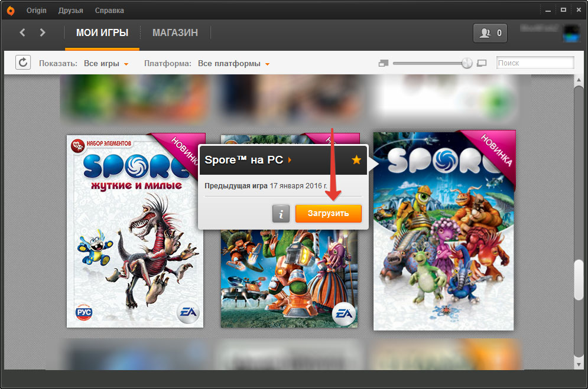This screenshot has height=389, width=588.
Task: Expand the Все платформы dropdown
Action: point(233,64)
